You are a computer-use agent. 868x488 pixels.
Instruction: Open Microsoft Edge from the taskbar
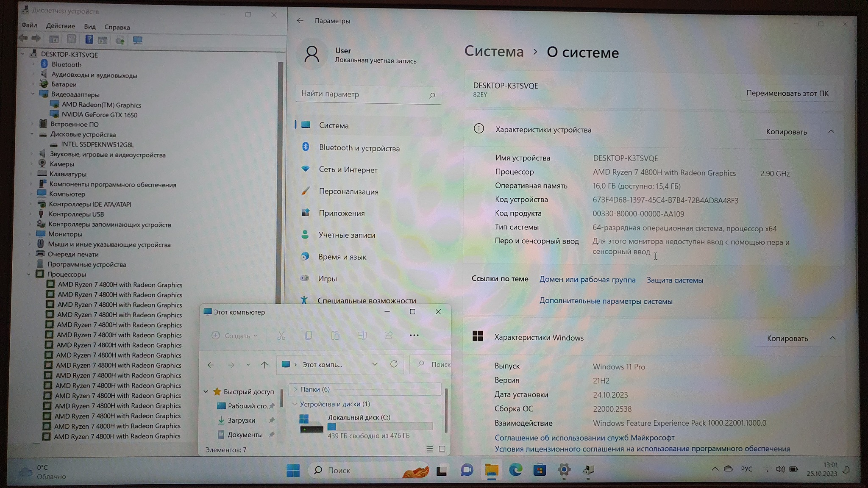tap(515, 470)
